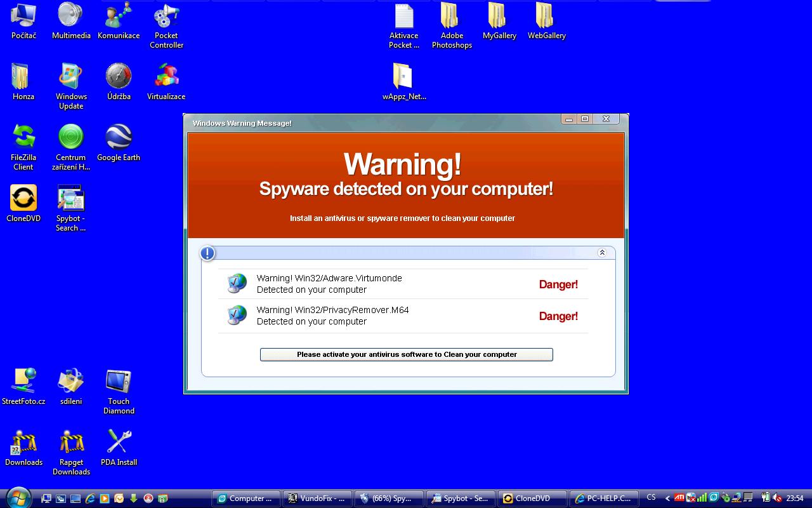Click the ATI icon in system tray
The image size is (812, 508).
679,498
